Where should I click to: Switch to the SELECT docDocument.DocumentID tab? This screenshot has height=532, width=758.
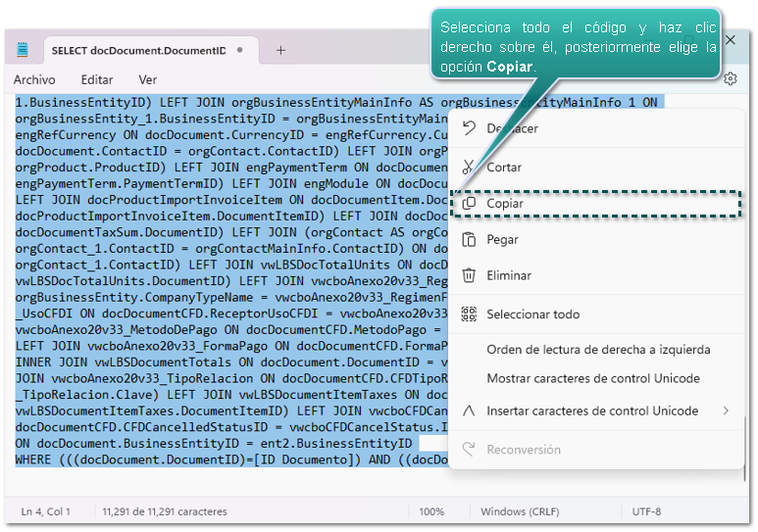(138, 50)
